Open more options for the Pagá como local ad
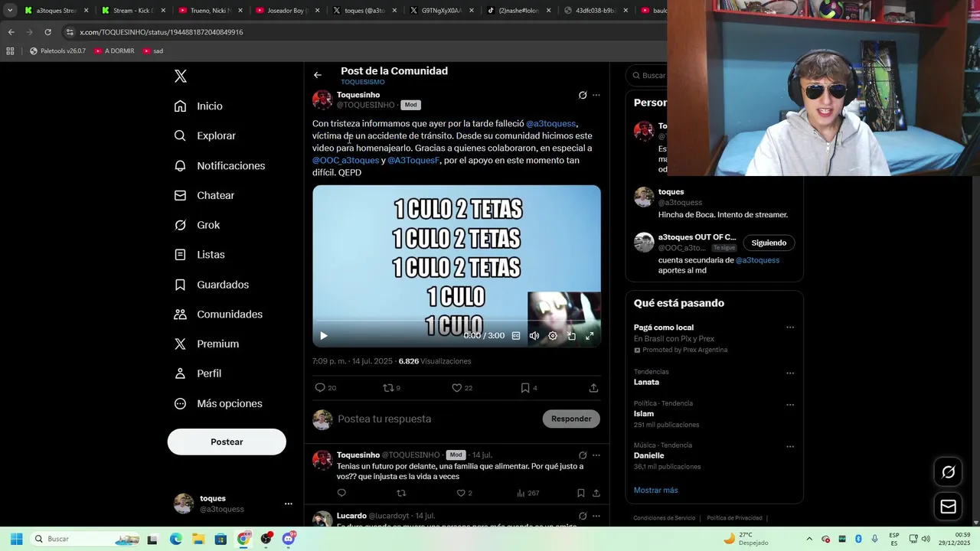The height and width of the screenshot is (551, 980). tap(790, 328)
